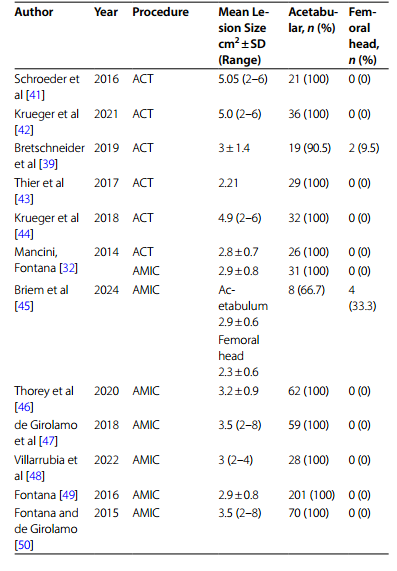Select the 201 (100) acetabular cell
397x571 pixels.
point(311,495)
